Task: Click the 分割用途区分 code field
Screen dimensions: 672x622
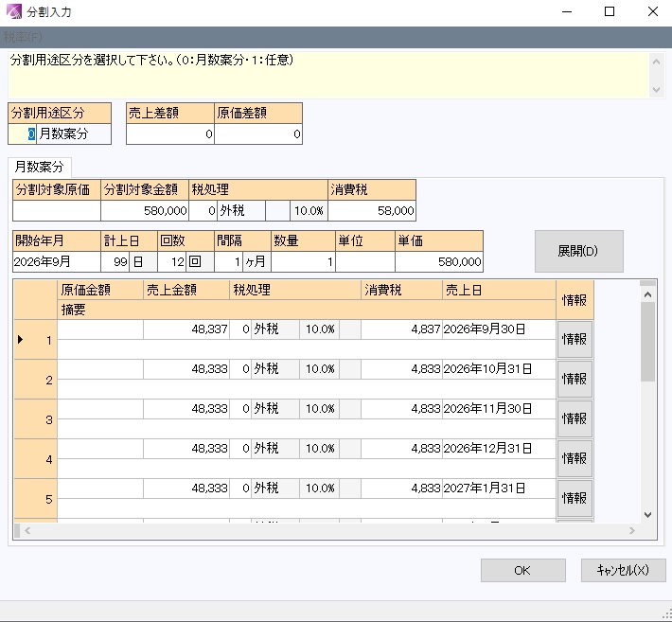Action: pos(23,134)
